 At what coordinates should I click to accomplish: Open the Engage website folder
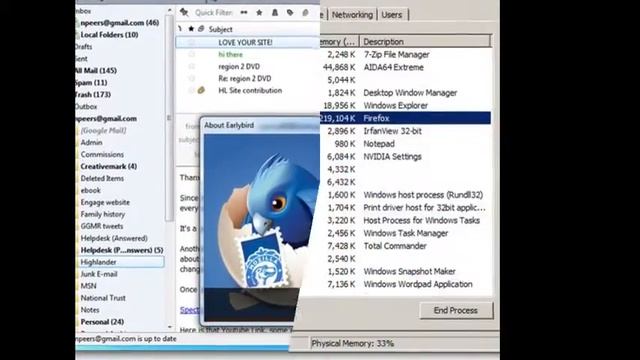click(105, 202)
